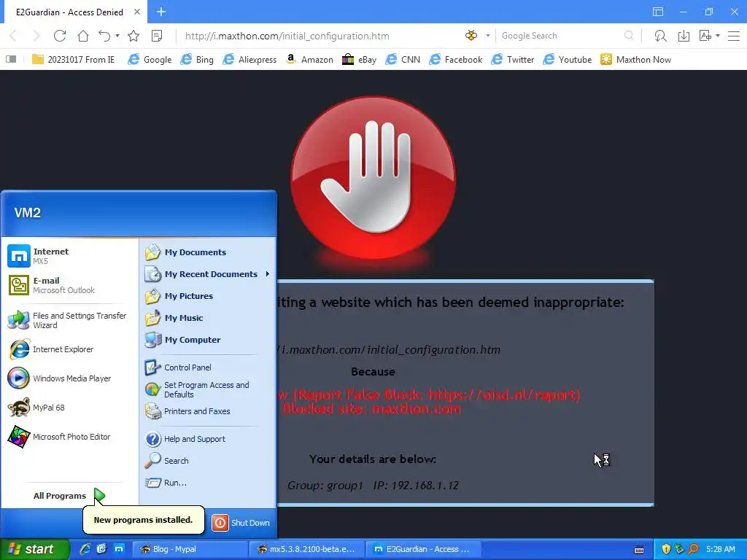Image resolution: width=747 pixels, height=560 pixels.
Task: Open Set Program Access and Defaults
Action: click(208, 389)
